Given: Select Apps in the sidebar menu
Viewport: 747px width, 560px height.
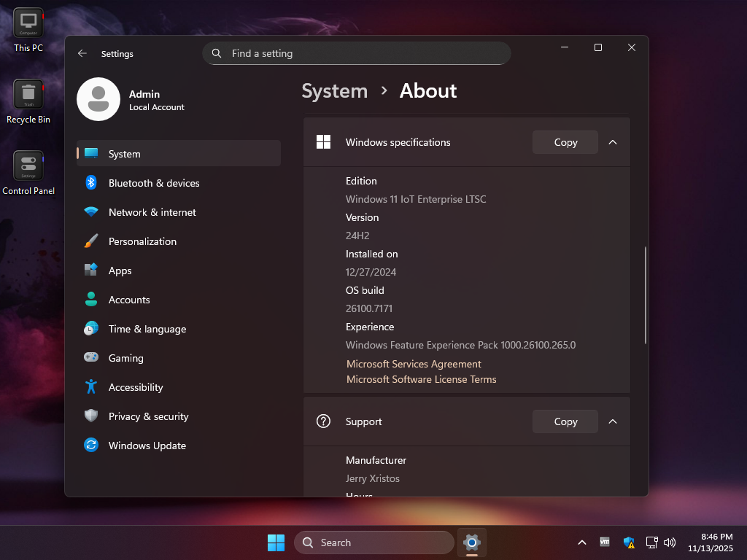Looking at the screenshot, I should [120, 271].
